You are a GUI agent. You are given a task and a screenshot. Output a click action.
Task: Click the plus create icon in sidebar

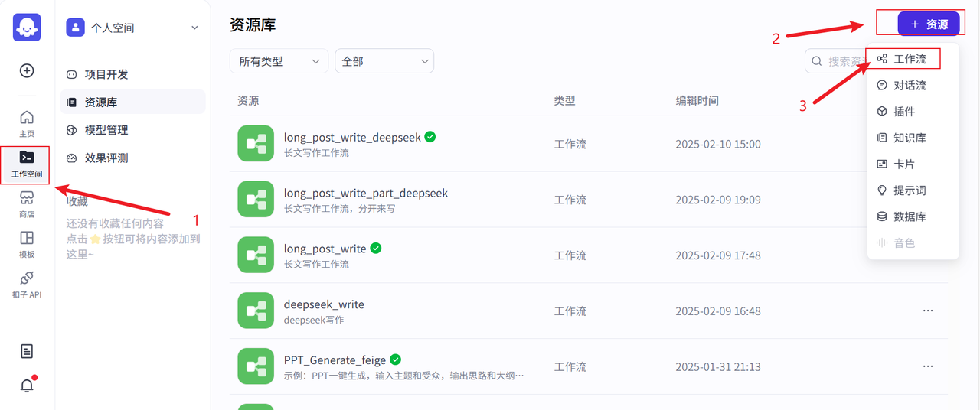[x=27, y=70]
